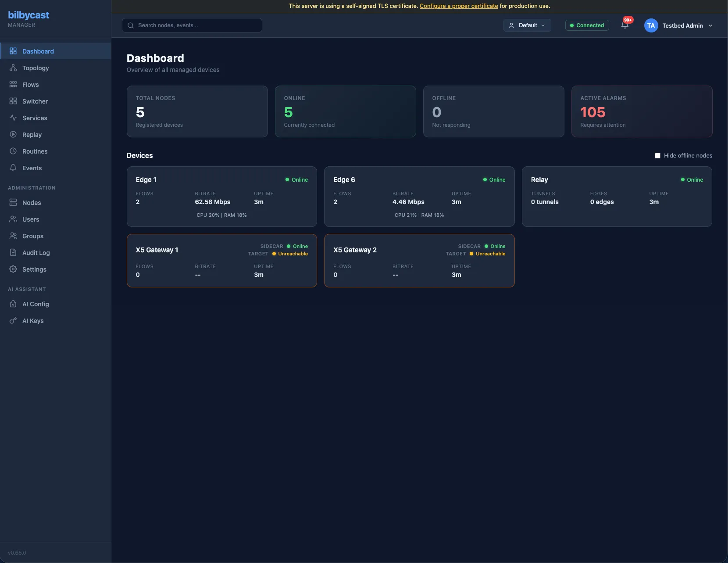Click the bilbycast logo text

(x=29, y=15)
